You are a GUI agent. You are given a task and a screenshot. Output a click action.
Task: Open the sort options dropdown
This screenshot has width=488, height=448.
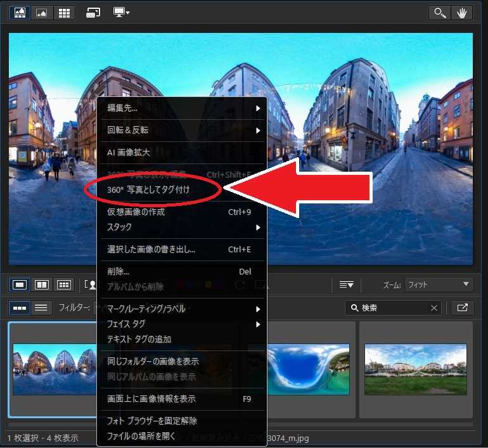tap(347, 285)
